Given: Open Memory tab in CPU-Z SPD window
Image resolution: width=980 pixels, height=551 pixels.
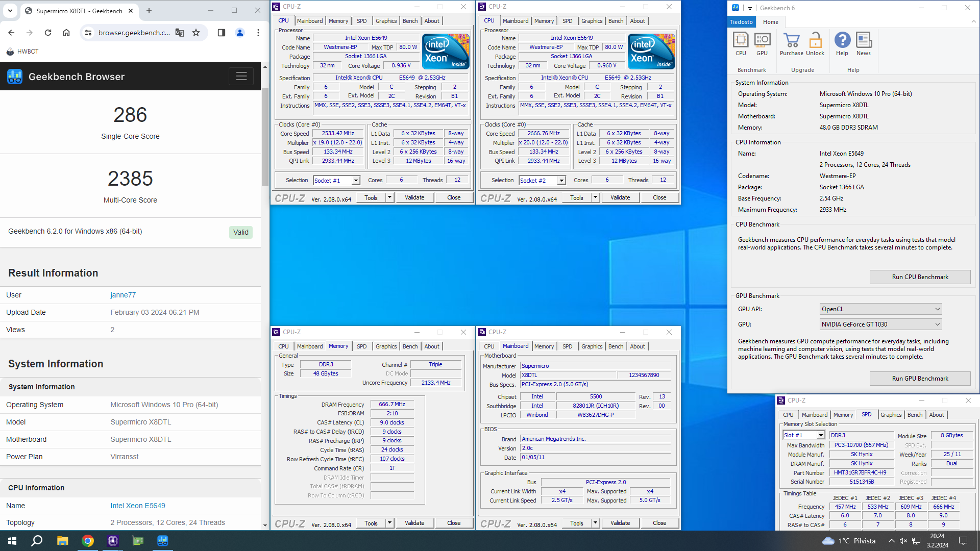Looking at the screenshot, I should click(843, 415).
